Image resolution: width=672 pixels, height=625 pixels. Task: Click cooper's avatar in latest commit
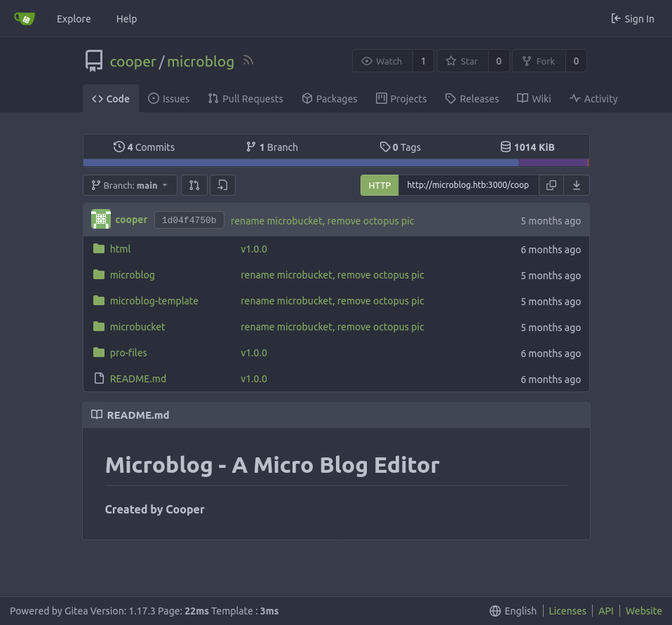pyautogui.click(x=101, y=220)
